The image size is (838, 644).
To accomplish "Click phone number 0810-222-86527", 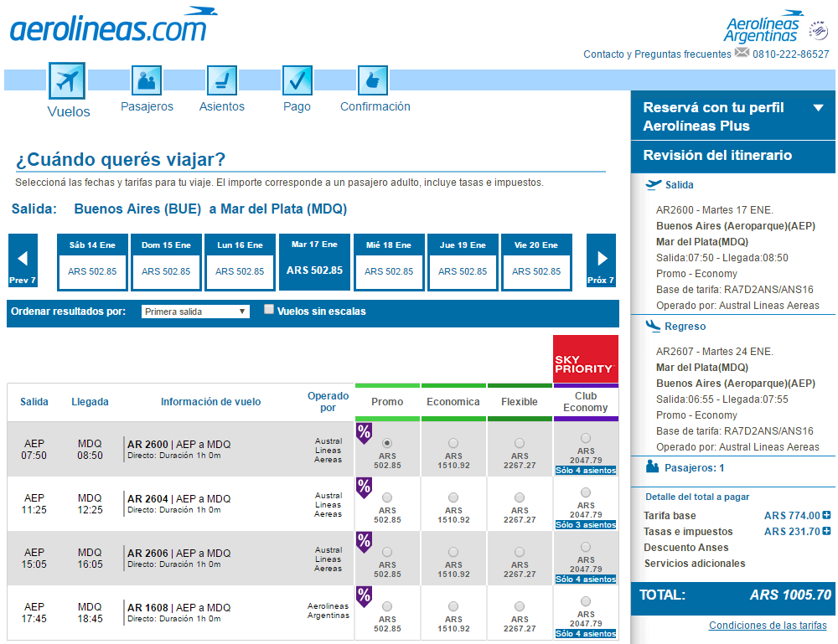I will click(x=790, y=54).
